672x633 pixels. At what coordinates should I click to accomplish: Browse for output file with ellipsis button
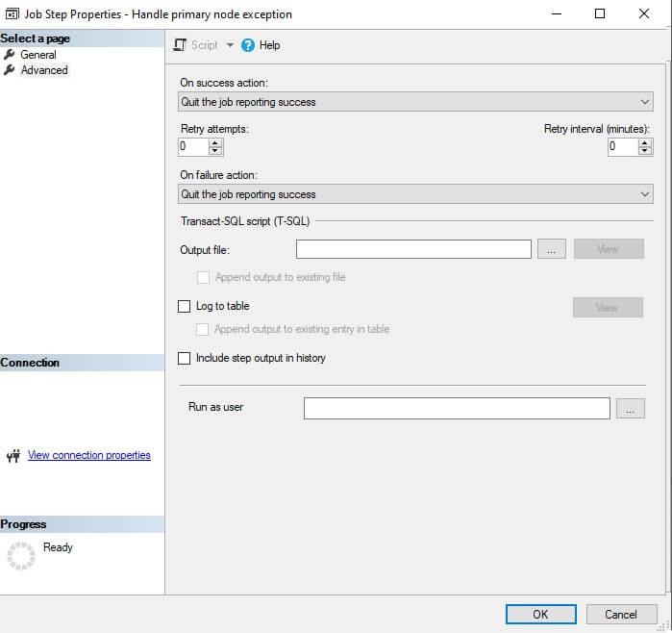(x=551, y=249)
